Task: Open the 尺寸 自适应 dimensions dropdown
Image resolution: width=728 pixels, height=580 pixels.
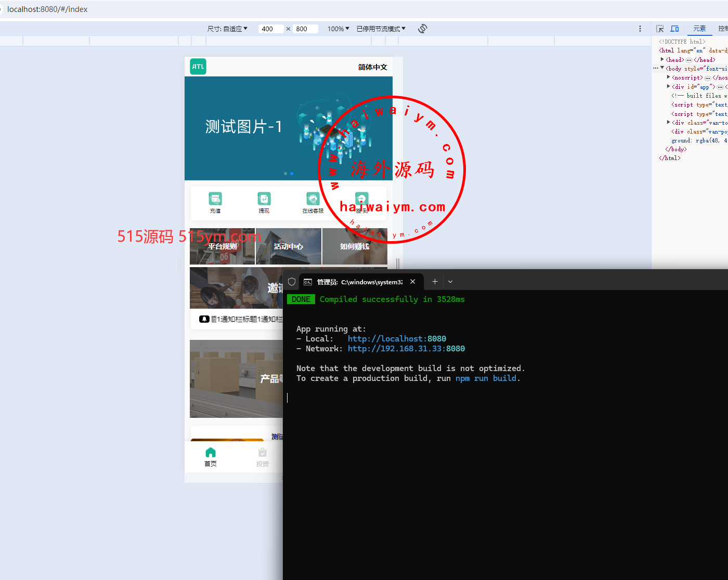Action: 228,29
